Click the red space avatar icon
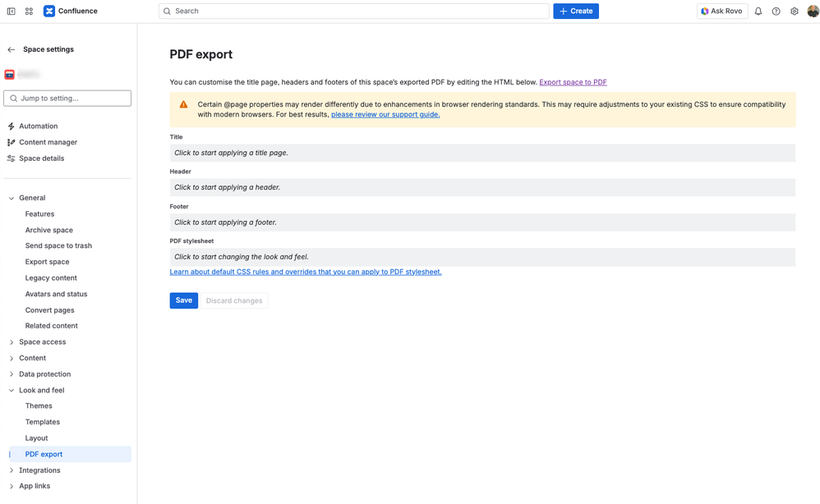Viewport: 820px width, 504px height. point(9,75)
